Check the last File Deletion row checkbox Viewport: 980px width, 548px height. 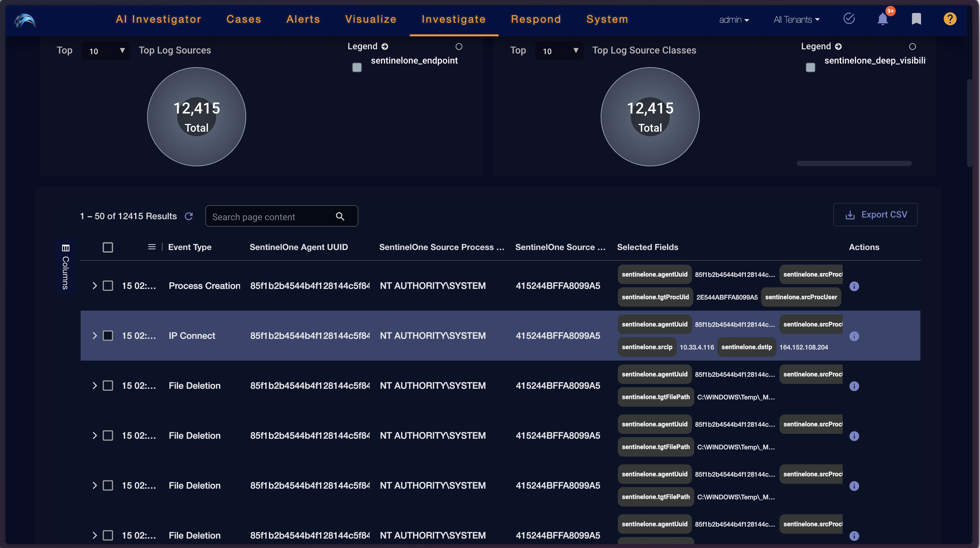tap(108, 535)
